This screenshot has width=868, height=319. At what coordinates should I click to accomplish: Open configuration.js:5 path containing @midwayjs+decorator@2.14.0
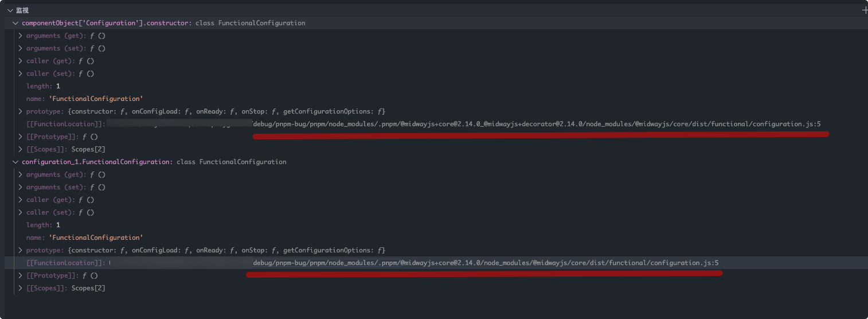pyautogui.click(x=537, y=124)
